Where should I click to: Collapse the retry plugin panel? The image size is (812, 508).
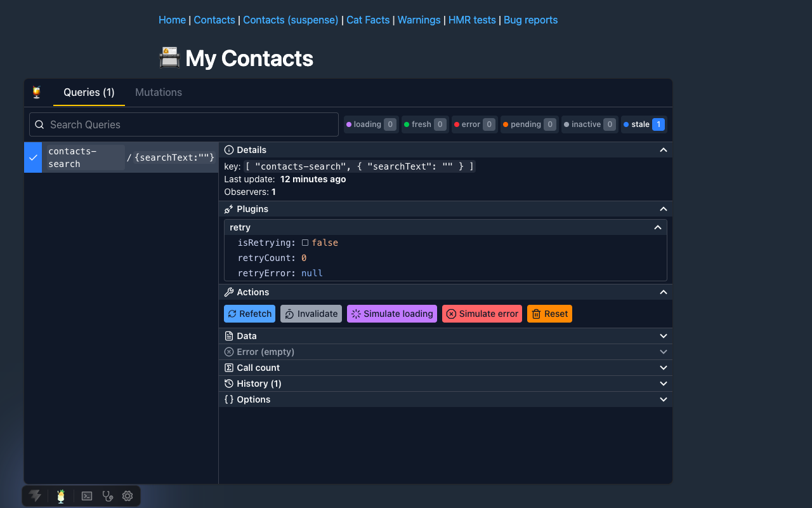658,227
